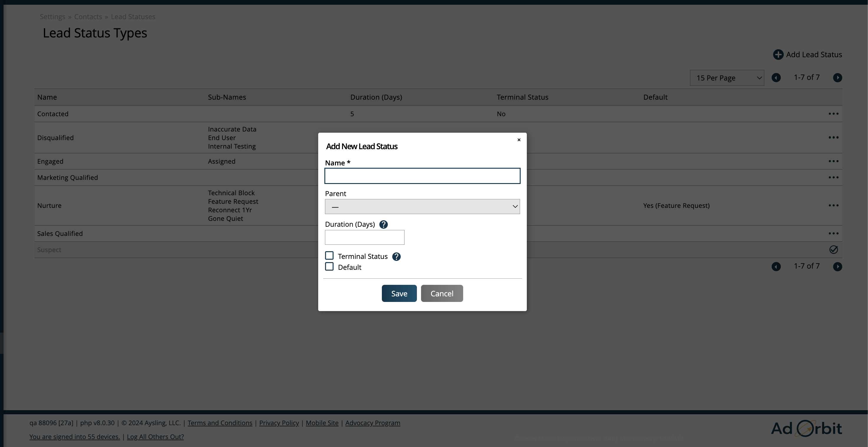868x447 pixels.
Task: Go to next page using top arrow
Action: 837,78
